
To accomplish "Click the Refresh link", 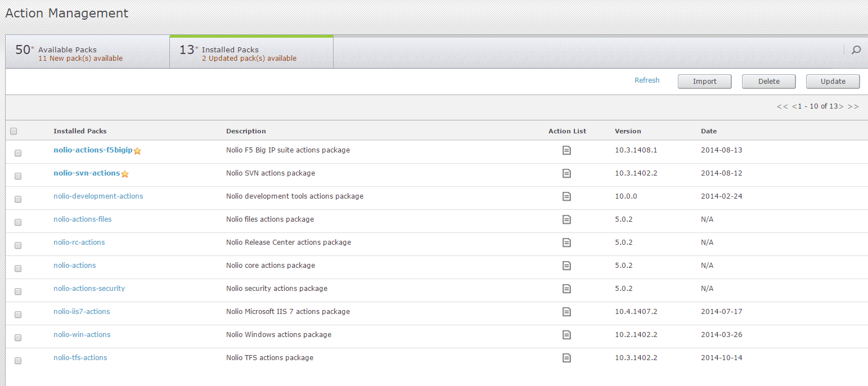I will click(646, 80).
